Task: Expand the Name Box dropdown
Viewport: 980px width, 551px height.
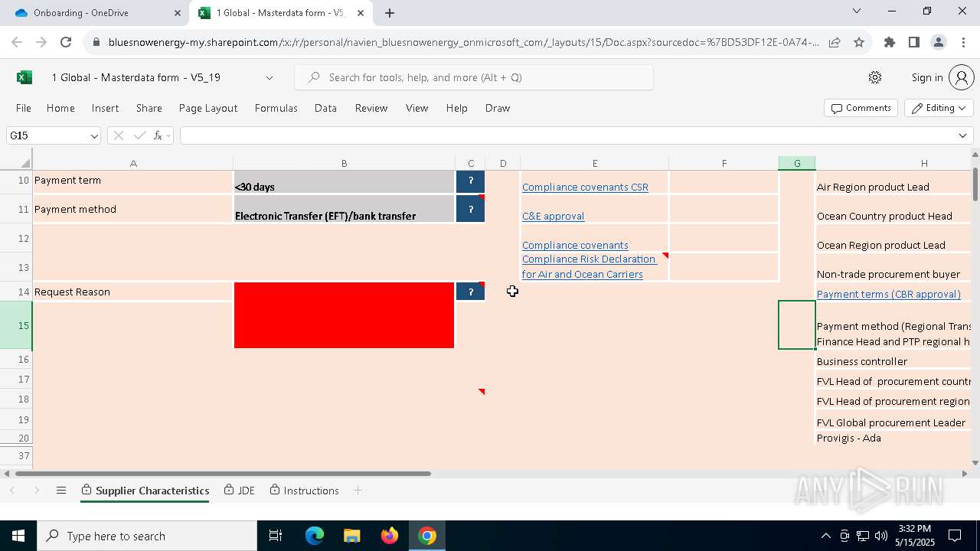Action: point(94,135)
